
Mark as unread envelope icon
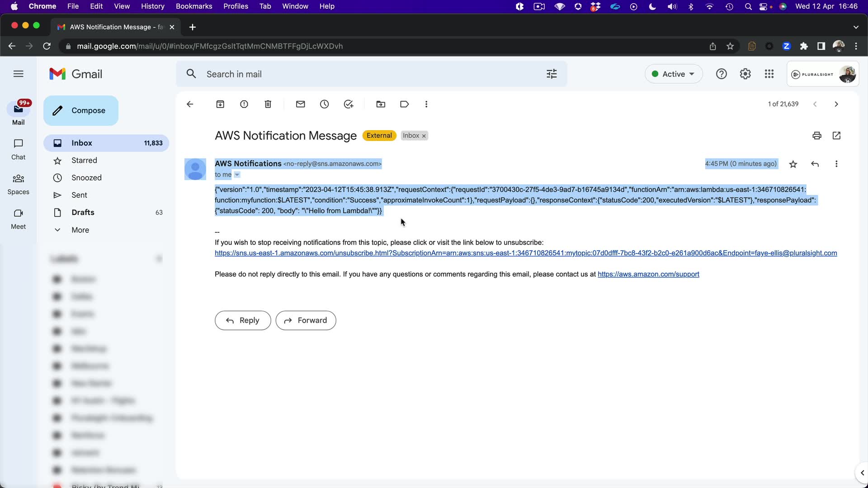[300, 104]
